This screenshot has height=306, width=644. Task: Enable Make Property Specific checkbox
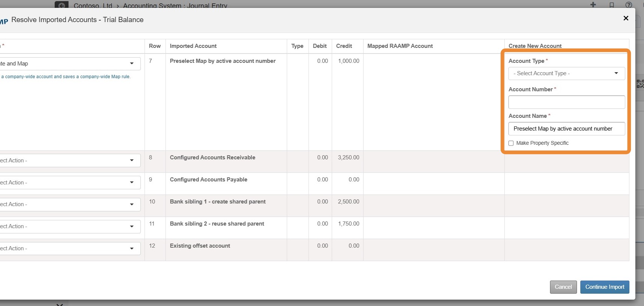511,143
